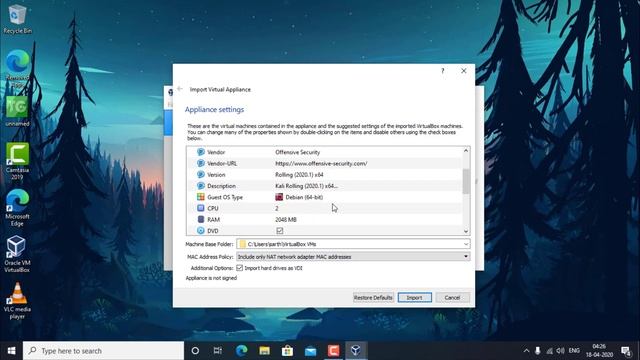640x360 pixels.
Task: Click the 'Type here to search' box
Action: [x=103, y=351]
